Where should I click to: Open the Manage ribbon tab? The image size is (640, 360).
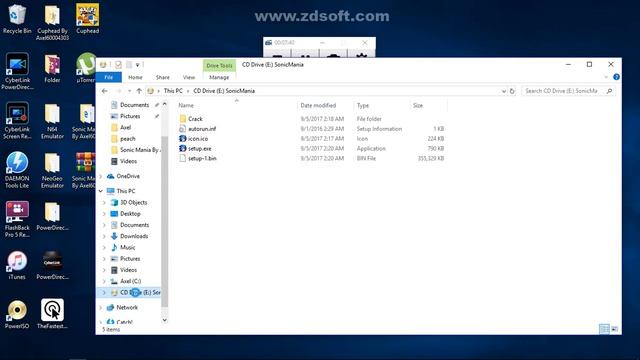coord(219,77)
